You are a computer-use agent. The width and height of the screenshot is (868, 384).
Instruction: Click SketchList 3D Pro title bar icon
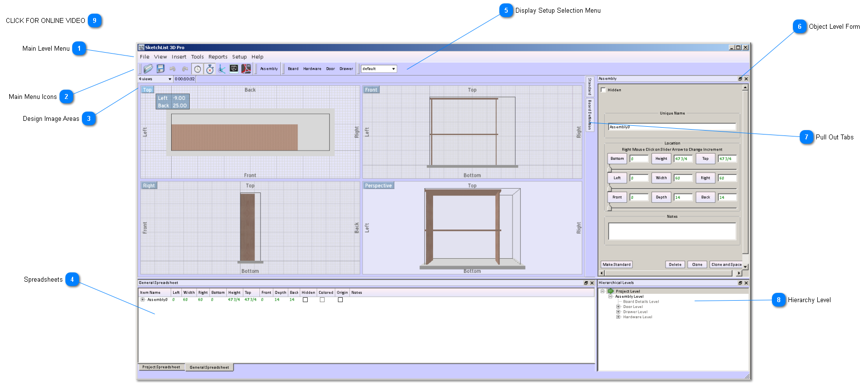(141, 47)
